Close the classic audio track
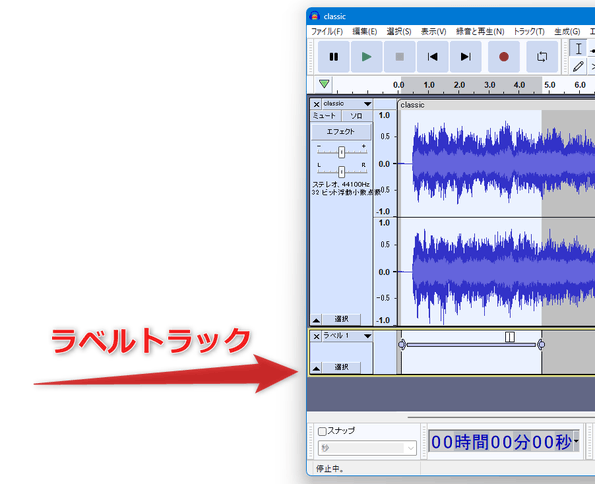The height and width of the screenshot is (484, 595). point(316,104)
